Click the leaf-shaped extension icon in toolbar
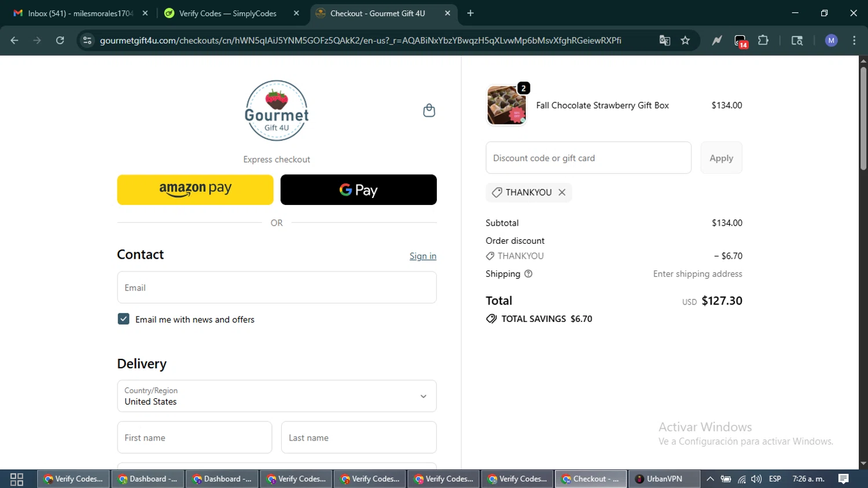The image size is (868, 488). point(717,41)
